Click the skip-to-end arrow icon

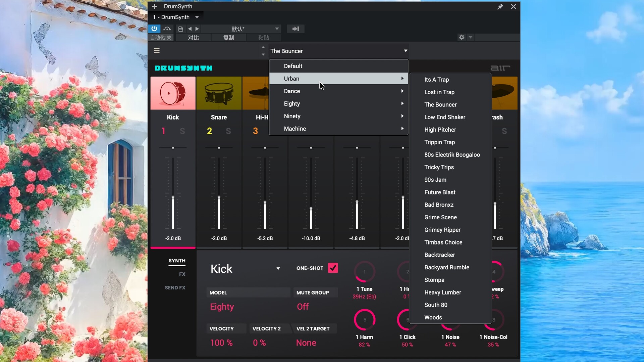(x=296, y=29)
